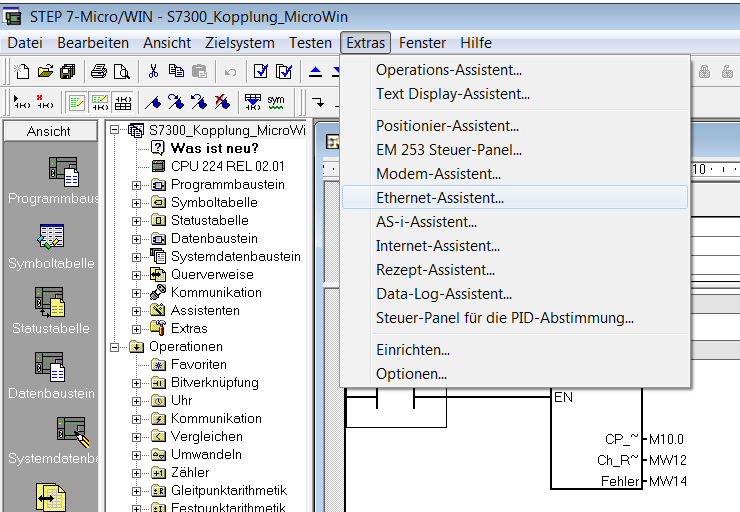Choose Modem-Assistent menu entry
The width and height of the screenshot is (740, 512).
(515, 174)
